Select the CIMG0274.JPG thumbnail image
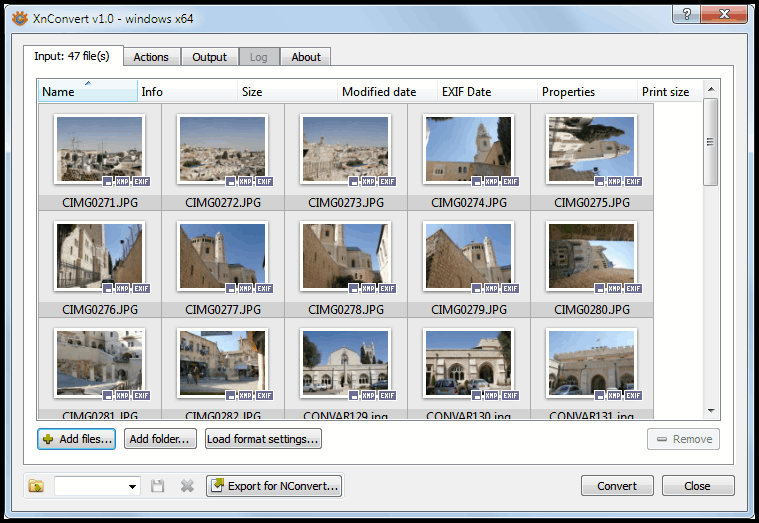The height and width of the screenshot is (523, 759). [x=469, y=149]
